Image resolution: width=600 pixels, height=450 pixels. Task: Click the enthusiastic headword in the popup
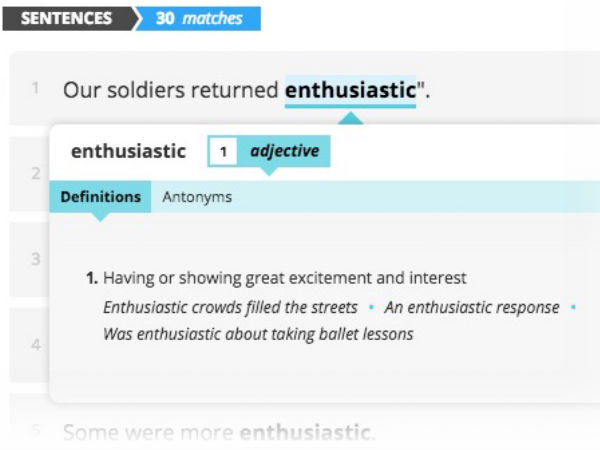pyautogui.click(x=128, y=151)
